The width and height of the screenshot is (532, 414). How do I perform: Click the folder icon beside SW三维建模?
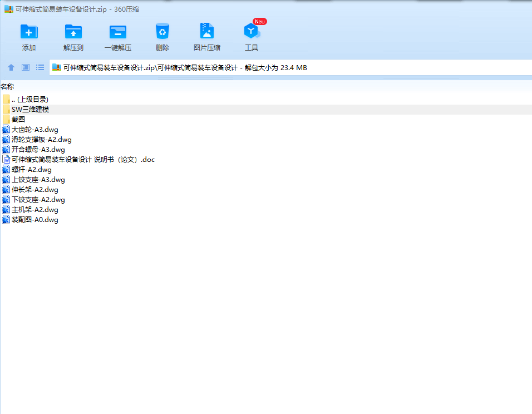(6, 109)
